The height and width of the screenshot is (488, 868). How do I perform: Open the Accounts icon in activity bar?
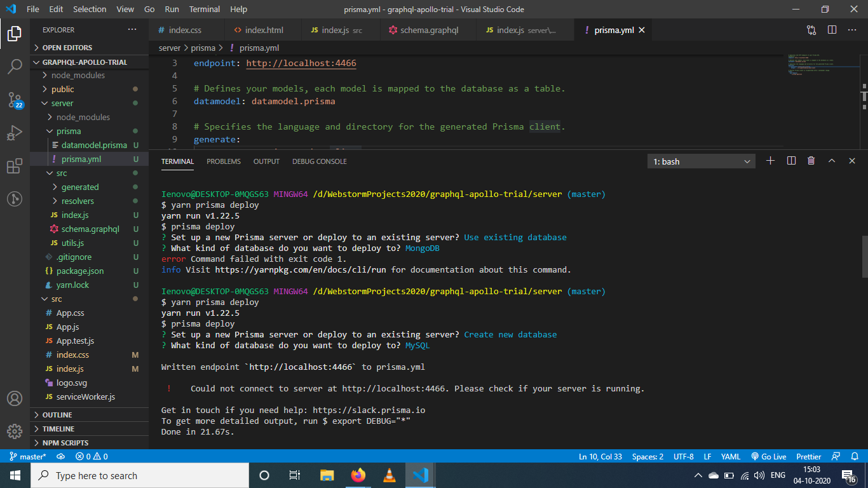point(15,398)
